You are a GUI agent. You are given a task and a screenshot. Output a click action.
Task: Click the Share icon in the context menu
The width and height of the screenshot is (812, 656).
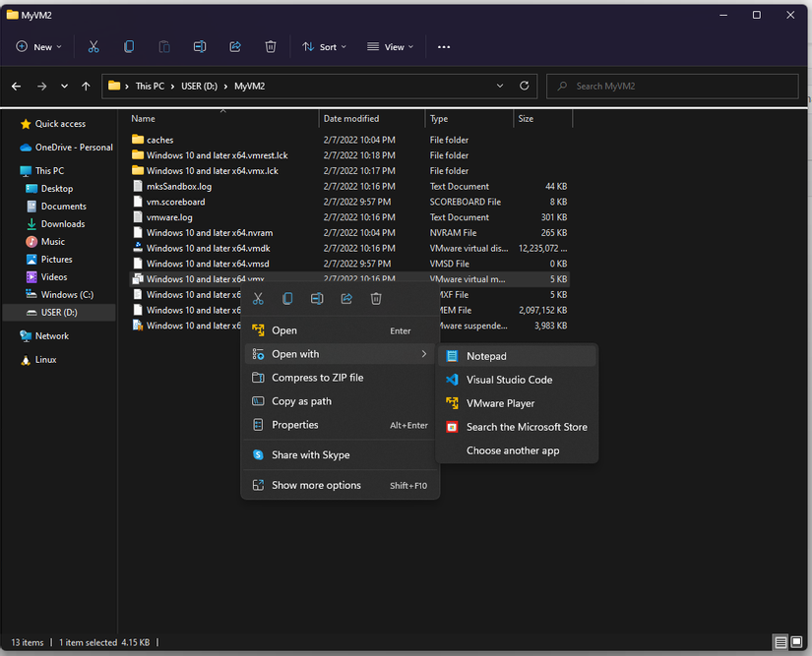(346, 299)
